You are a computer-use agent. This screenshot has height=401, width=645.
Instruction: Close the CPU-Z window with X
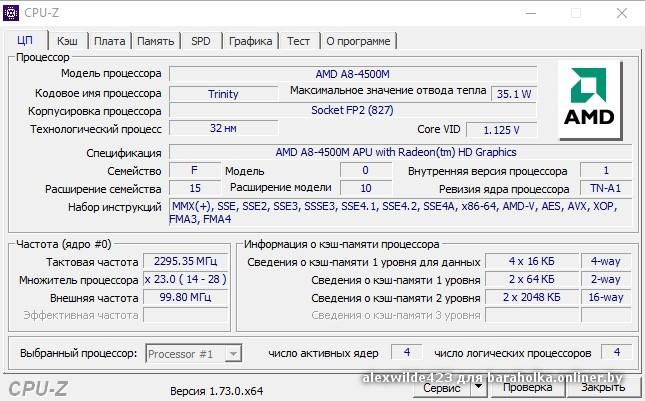click(622, 13)
